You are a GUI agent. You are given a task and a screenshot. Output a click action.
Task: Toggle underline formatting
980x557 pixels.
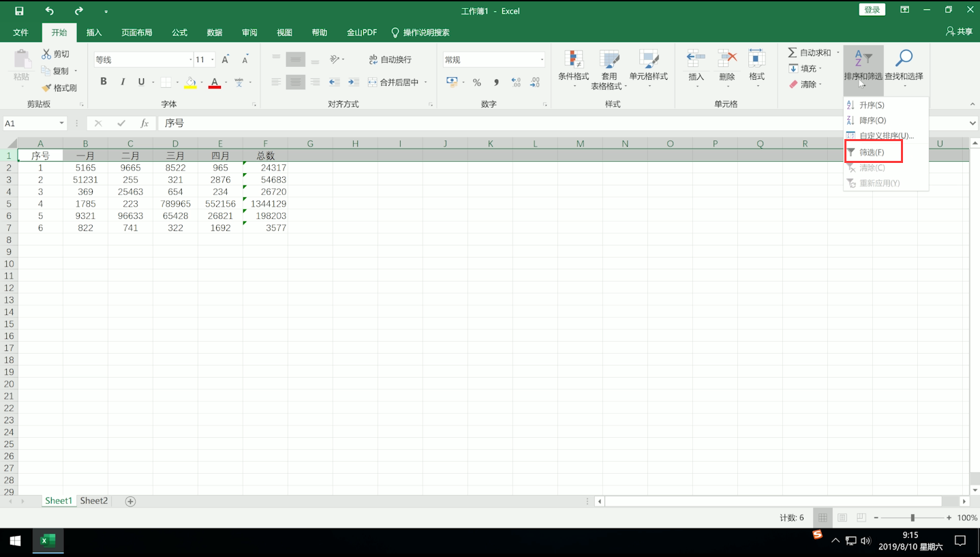(x=141, y=82)
